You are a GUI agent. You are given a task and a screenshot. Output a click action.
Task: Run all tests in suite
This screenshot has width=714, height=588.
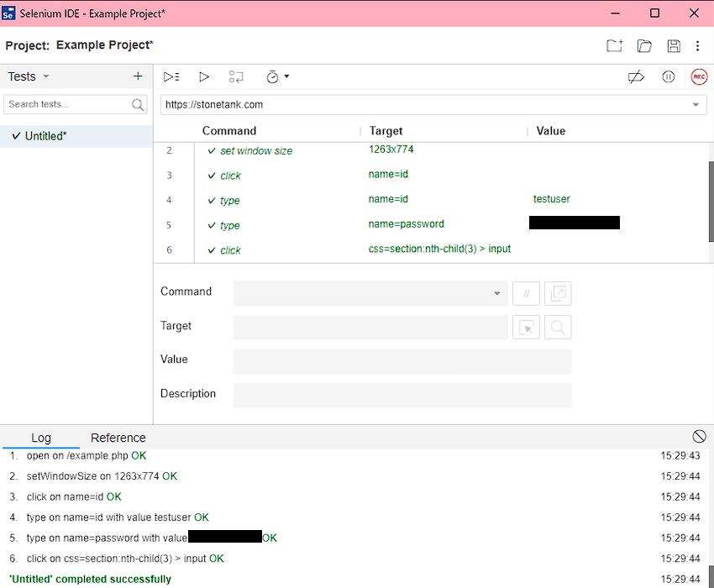tap(171, 76)
